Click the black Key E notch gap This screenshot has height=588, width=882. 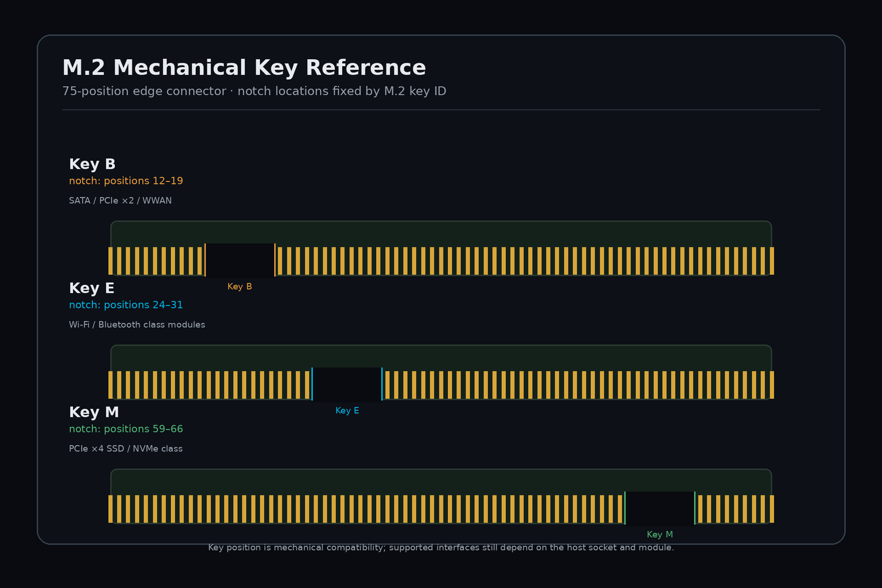tap(347, 385)
